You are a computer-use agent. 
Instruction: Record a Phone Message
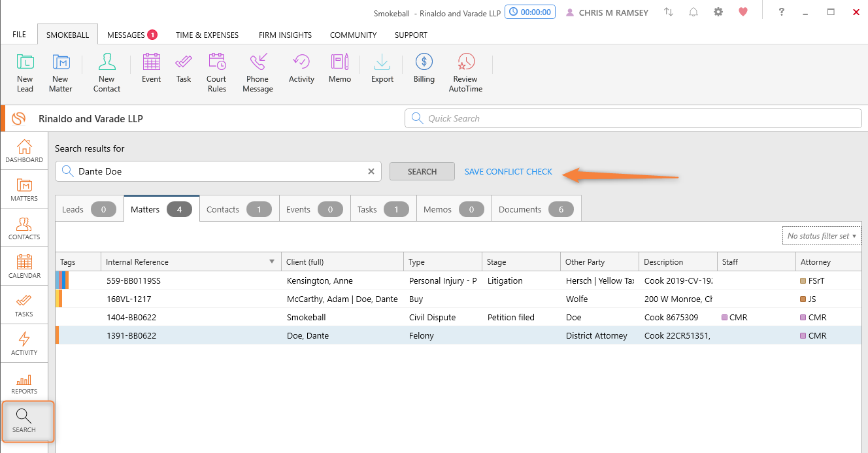tap(258, 73)
